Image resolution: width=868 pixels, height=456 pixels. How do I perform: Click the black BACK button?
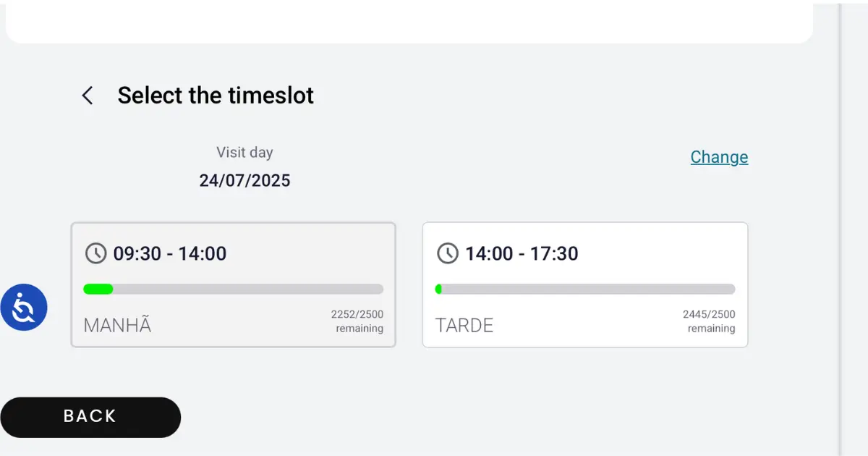pyautogui.click(x=90, y=417)
